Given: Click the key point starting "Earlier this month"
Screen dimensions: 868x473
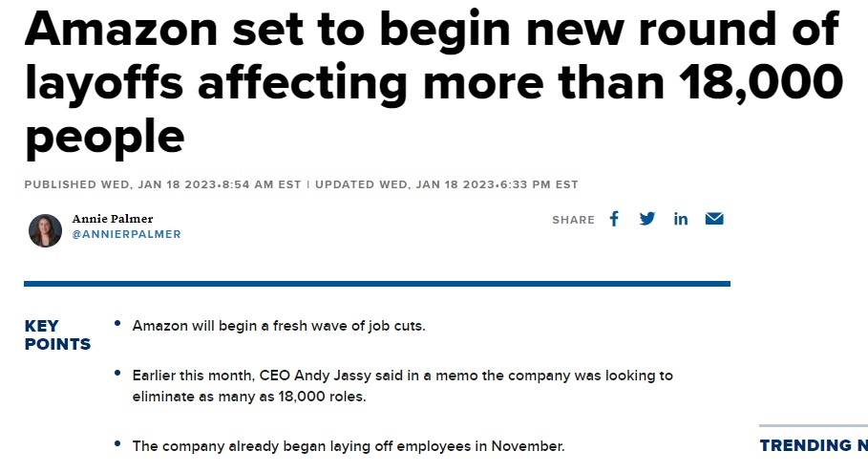Looking at the screenshot, I should (x=402, y=386).
